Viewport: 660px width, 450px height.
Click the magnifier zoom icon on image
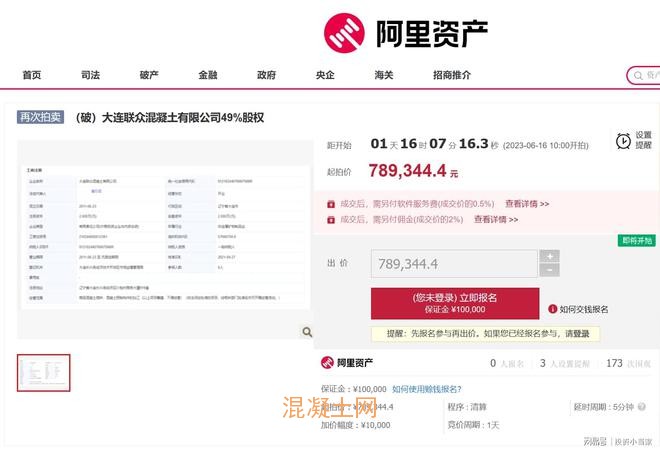coord(307,332)
